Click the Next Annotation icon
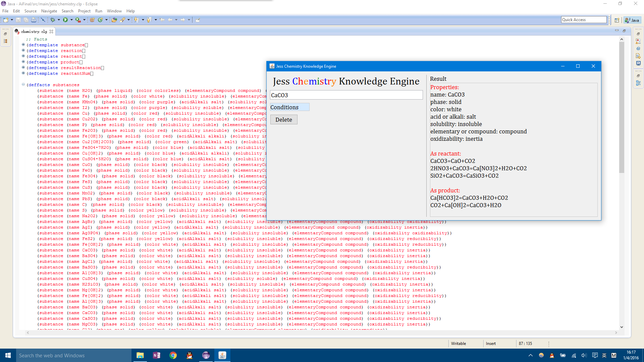 (x=137, y=20)
